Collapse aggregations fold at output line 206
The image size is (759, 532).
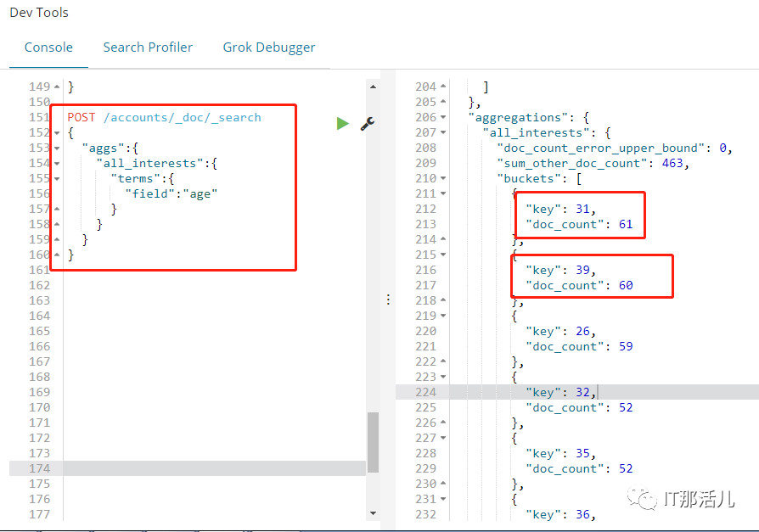pyautogui.click(x=443, y=118)
